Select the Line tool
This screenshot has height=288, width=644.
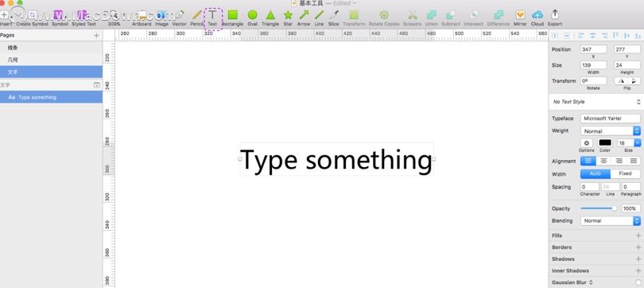pos(319,18)
